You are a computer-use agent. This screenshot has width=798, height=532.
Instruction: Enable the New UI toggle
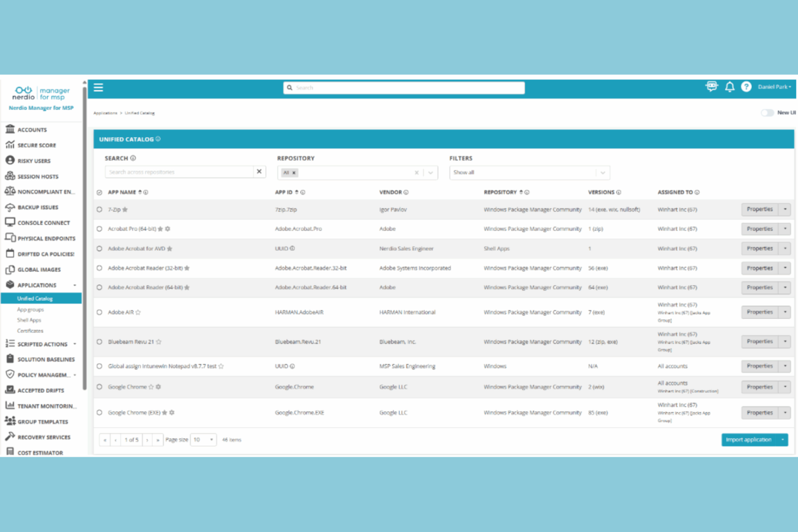767,113
